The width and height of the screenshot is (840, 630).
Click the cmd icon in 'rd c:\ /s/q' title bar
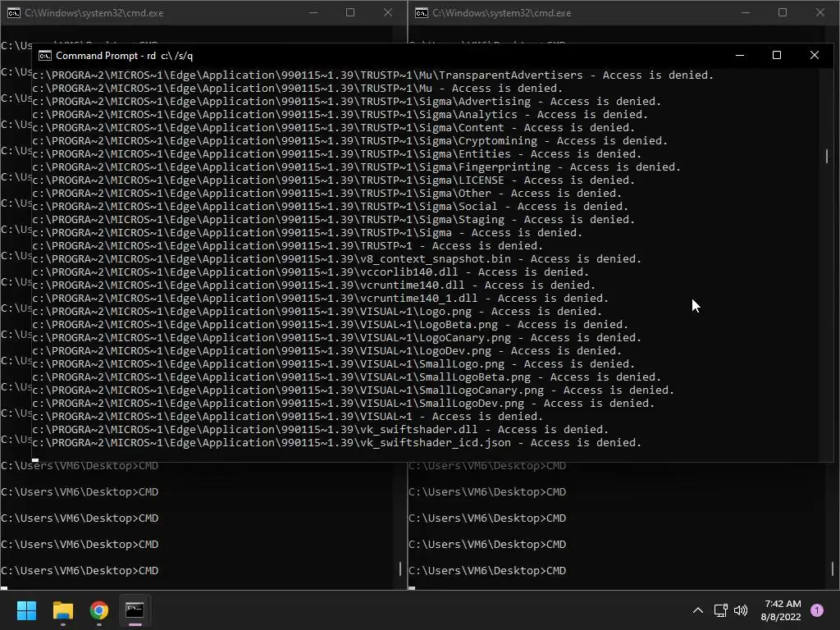click(45, 55)
